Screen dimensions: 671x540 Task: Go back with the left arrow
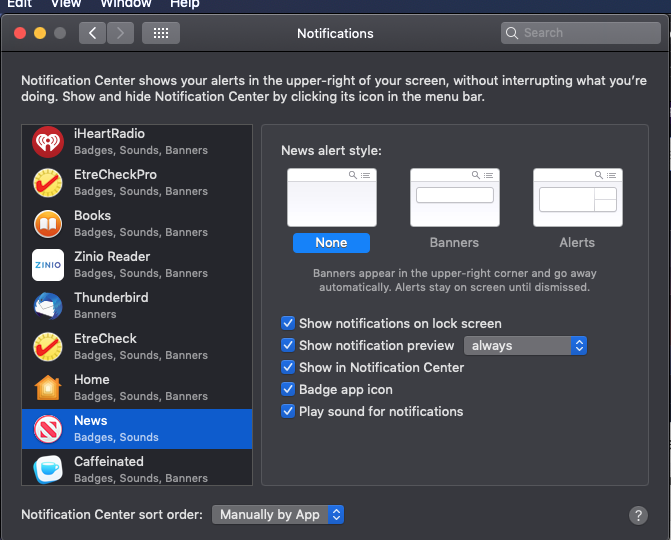[x=92, y=33]
